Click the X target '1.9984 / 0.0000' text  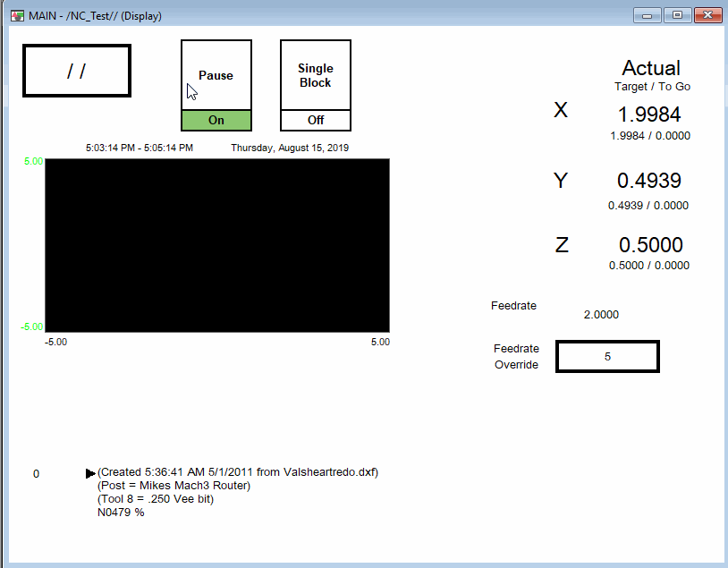click(650, 136)
